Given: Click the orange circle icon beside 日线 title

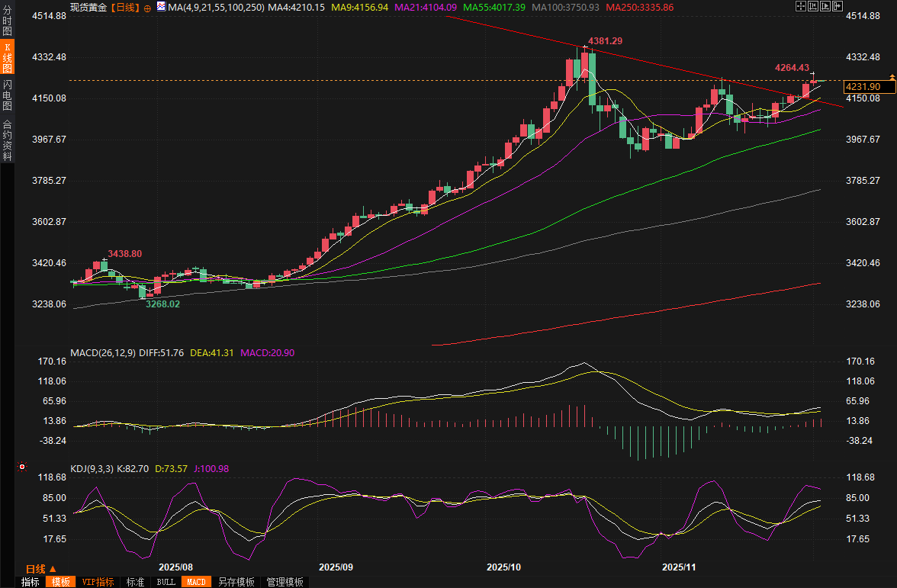Looking at the screenshot, I should [x=147, y=7].
